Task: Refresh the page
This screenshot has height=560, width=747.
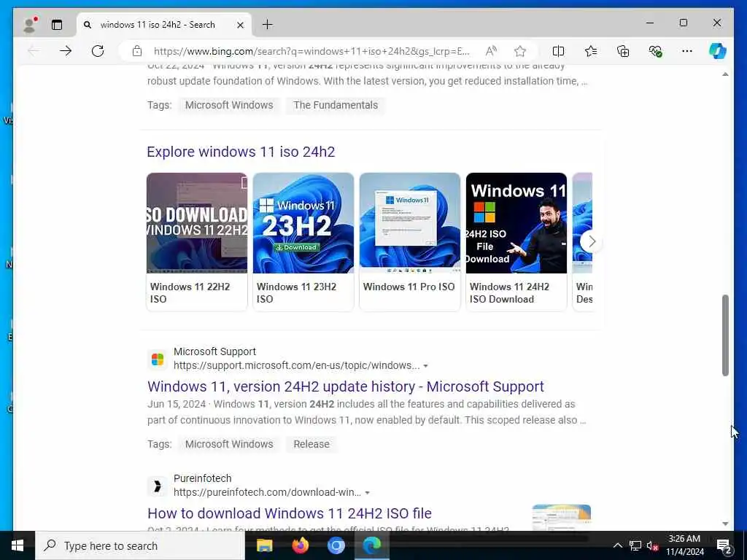Action: click(98, 51)
